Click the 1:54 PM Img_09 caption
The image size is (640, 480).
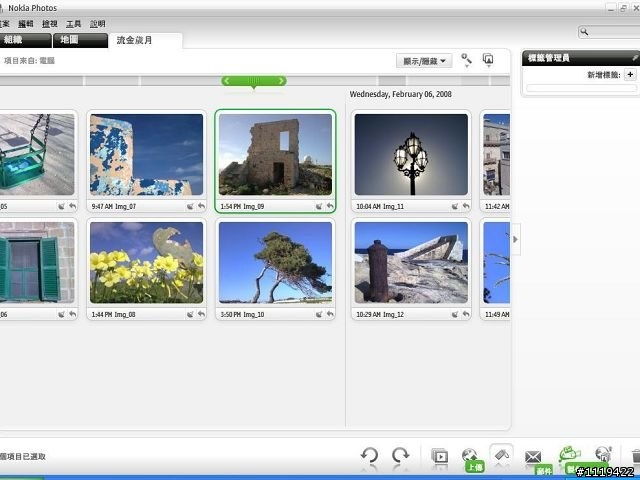242,207
